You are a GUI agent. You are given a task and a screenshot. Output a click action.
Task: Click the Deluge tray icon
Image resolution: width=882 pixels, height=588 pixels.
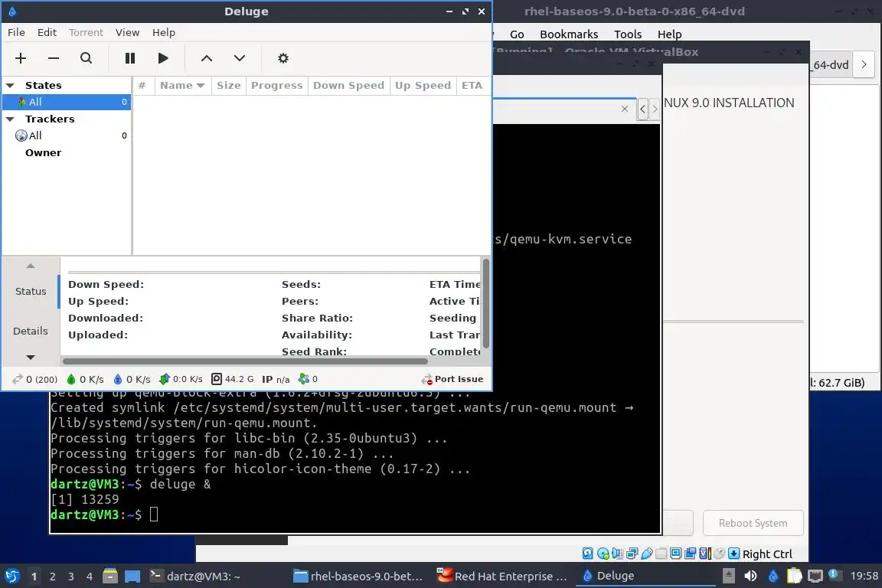click(x=773, y=577)
